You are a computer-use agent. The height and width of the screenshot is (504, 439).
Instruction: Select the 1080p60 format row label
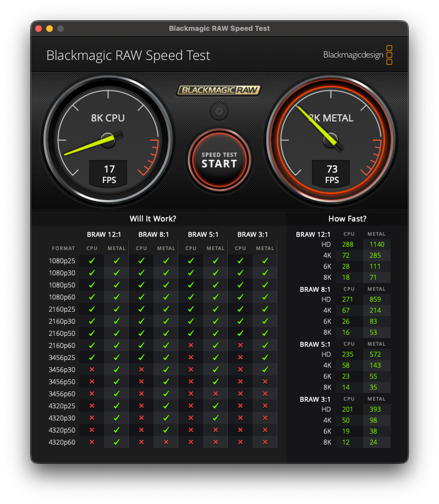point(62,297)
